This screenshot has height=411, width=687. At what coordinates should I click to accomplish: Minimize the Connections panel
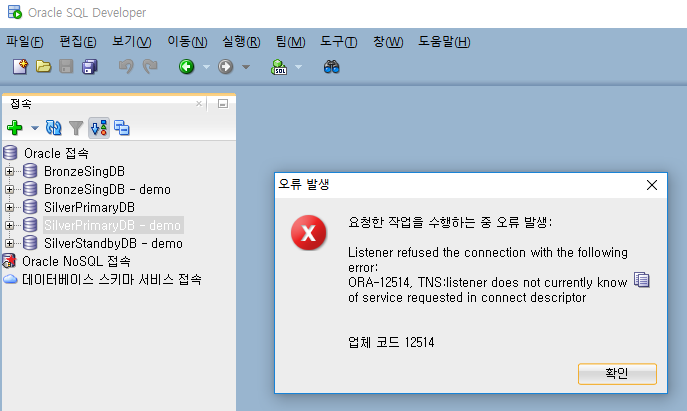click(x=223, y=104)
